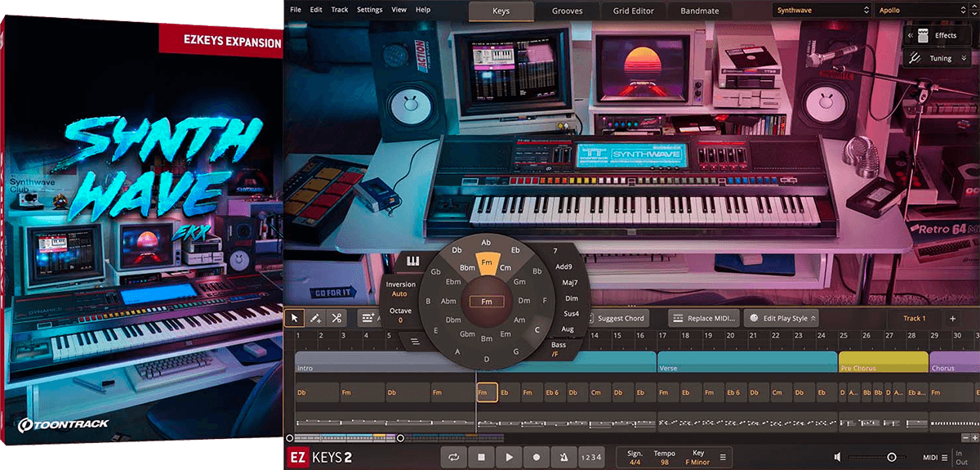Choose Bbm on the chord wheel
Viewport: 980px width, 470px height.
[467, 267]
